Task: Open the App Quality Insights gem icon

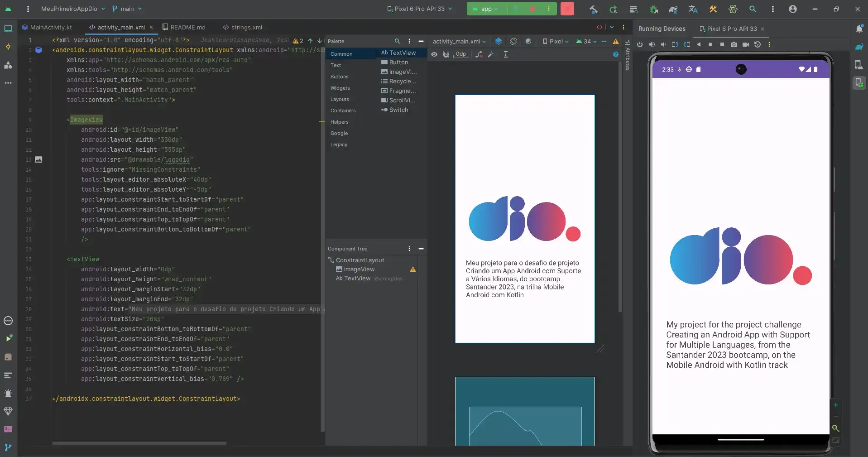Action: tap(8, 411)
